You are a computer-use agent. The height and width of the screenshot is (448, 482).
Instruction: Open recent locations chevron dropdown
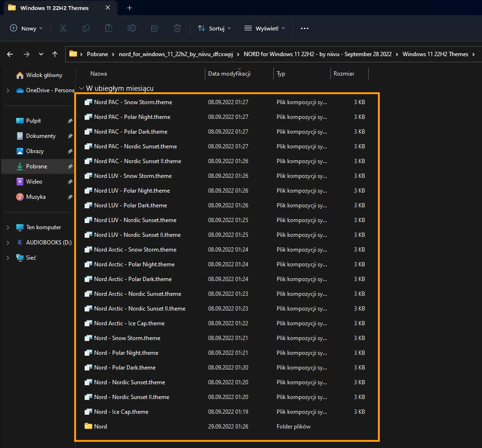click(x=41, y=54)
